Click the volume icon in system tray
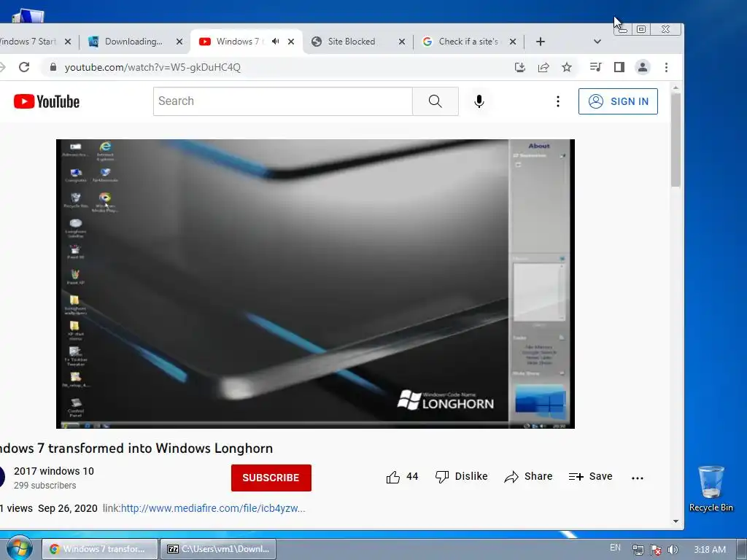The width and height of the screenshot is (747, 560). click(x=673, y=550)
